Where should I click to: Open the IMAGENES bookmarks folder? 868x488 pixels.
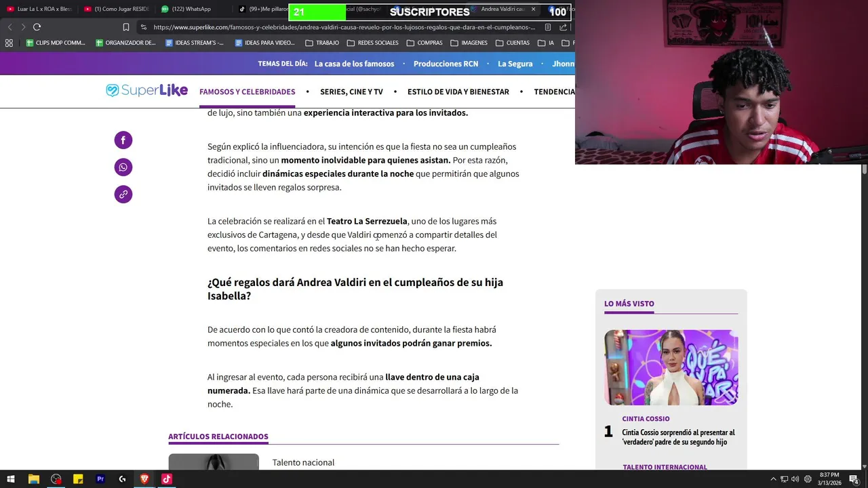(x=469, y=43)
